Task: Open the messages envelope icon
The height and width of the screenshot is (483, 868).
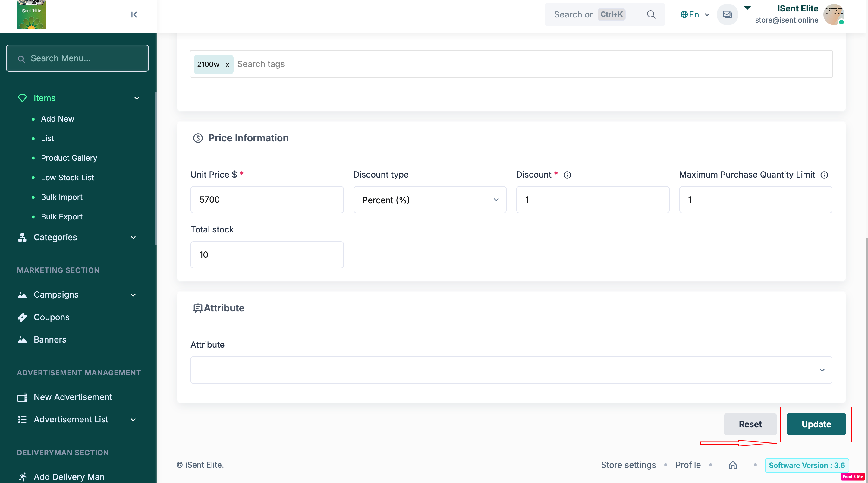Action: pos(727,14)
